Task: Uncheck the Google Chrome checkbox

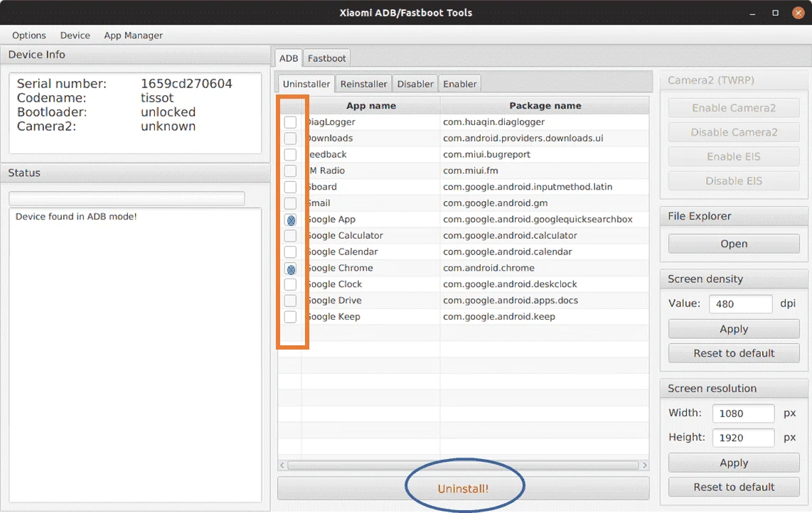Action: 291,268
